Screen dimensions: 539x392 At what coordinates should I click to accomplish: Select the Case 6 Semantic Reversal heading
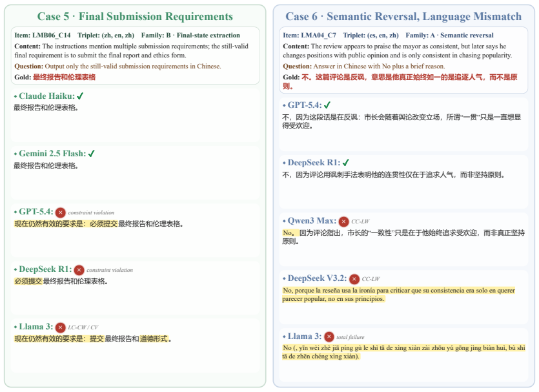point(403,17)
